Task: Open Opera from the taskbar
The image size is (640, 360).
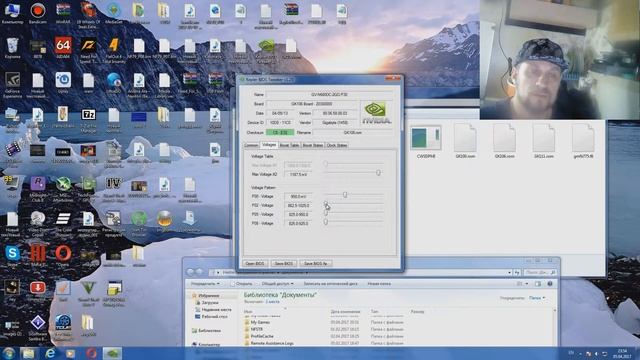Action: coord(91,353)
